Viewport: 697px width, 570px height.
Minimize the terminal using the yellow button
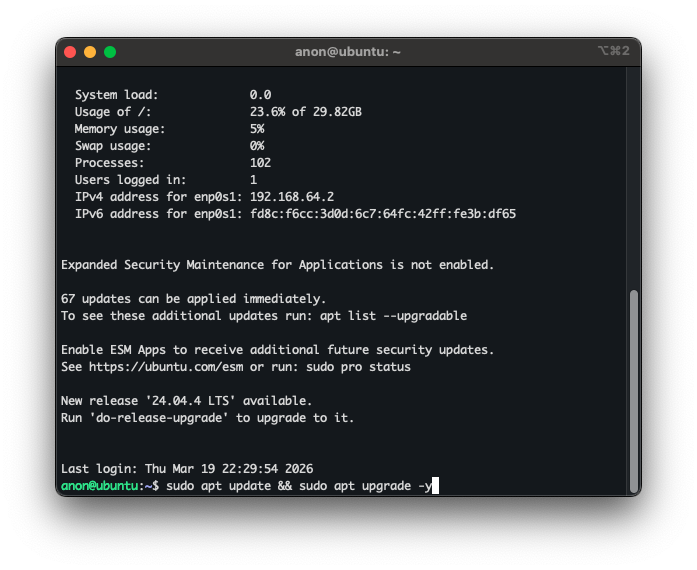coord(90,52)
